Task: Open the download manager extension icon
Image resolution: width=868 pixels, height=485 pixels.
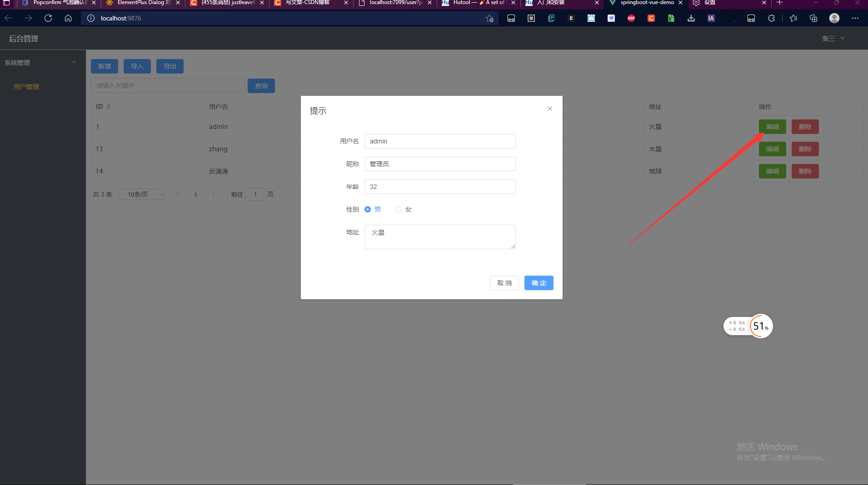Action: tap(691, 19)
